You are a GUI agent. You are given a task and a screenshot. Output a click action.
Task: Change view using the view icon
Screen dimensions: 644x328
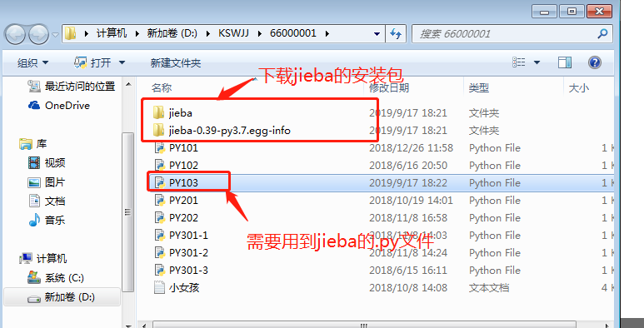519,62
